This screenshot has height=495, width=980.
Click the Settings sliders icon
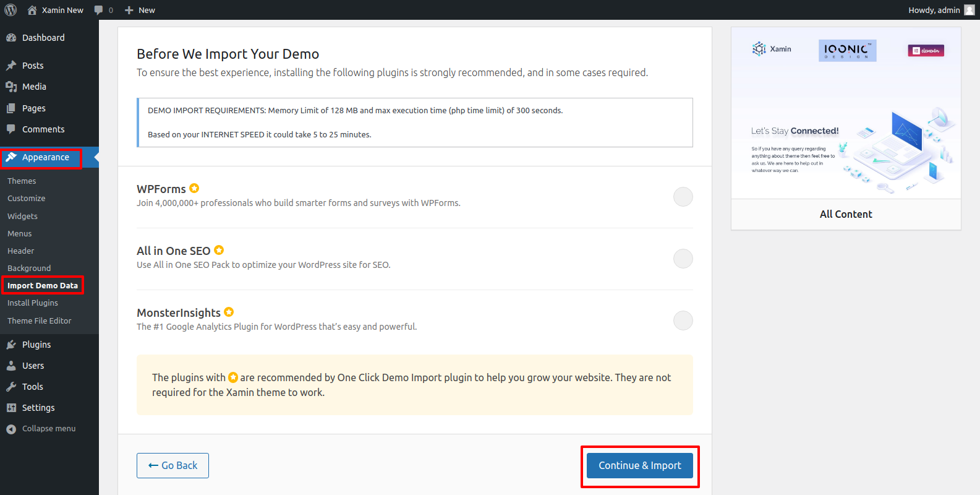click(11, 408)
